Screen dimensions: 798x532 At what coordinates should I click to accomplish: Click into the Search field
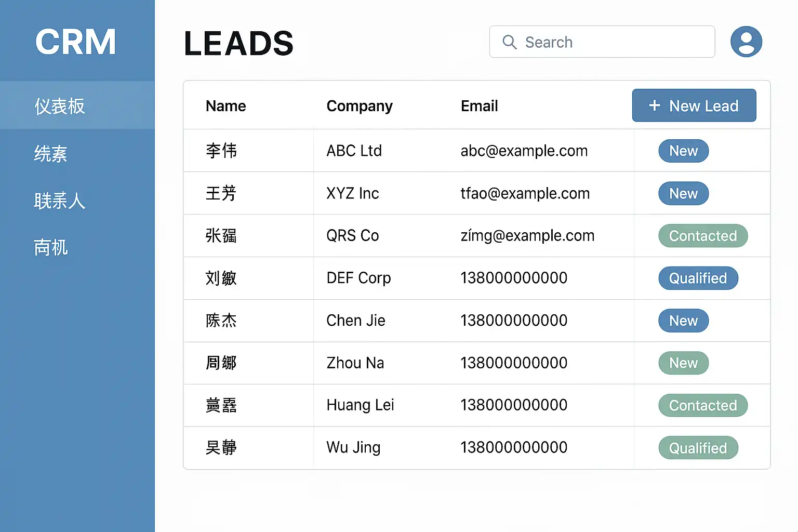click(602, 42)
